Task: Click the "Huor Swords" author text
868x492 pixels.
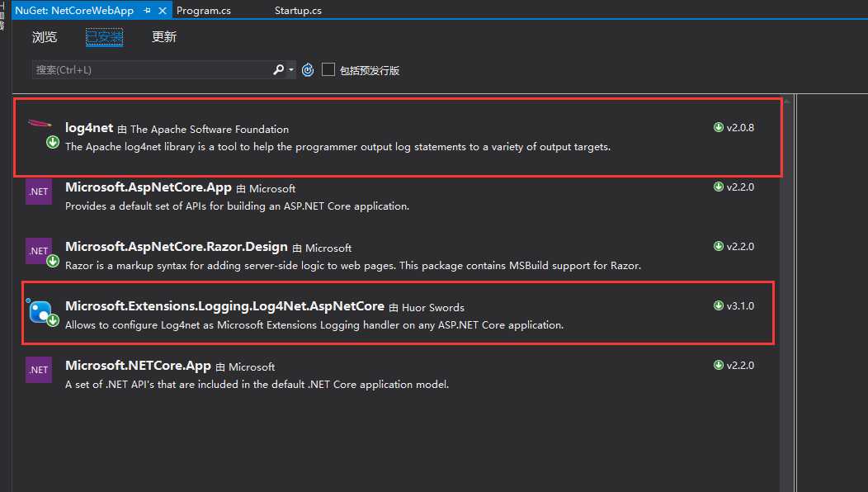Action: pyautogui.click(x=433, y=307)
